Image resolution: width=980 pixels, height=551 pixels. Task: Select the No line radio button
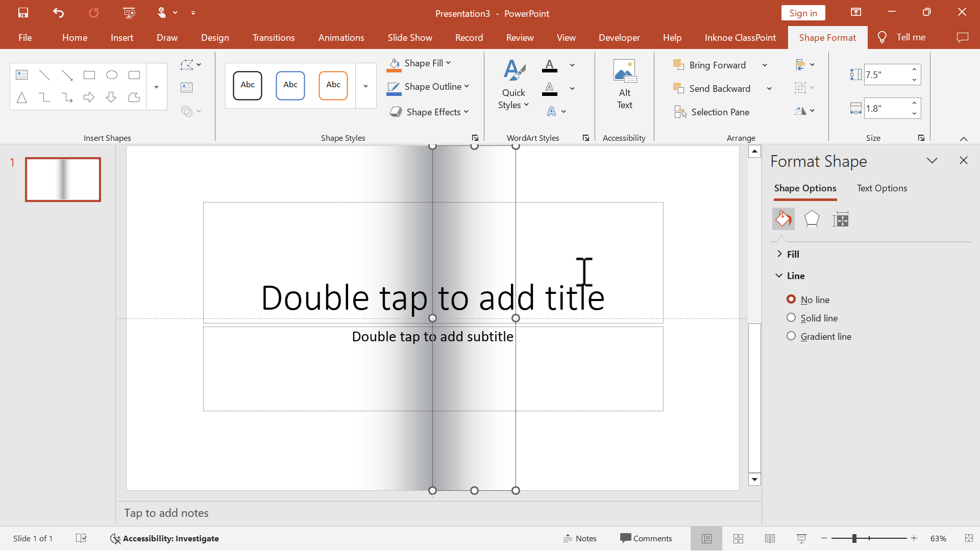pos(791,298)
